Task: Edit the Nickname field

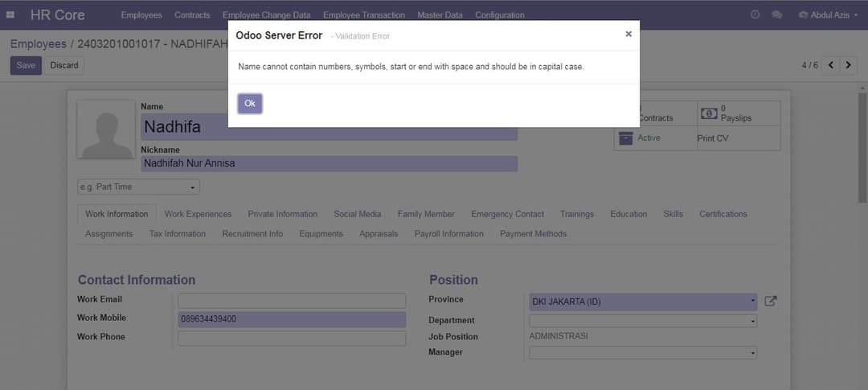Action: 330,163
